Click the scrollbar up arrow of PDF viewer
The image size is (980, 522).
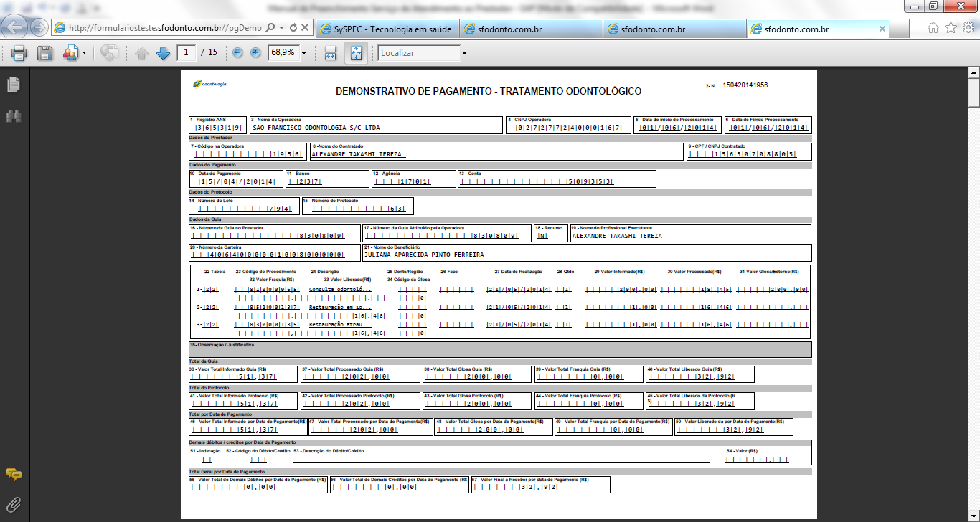pyautogui.click(x=974, y=73)
